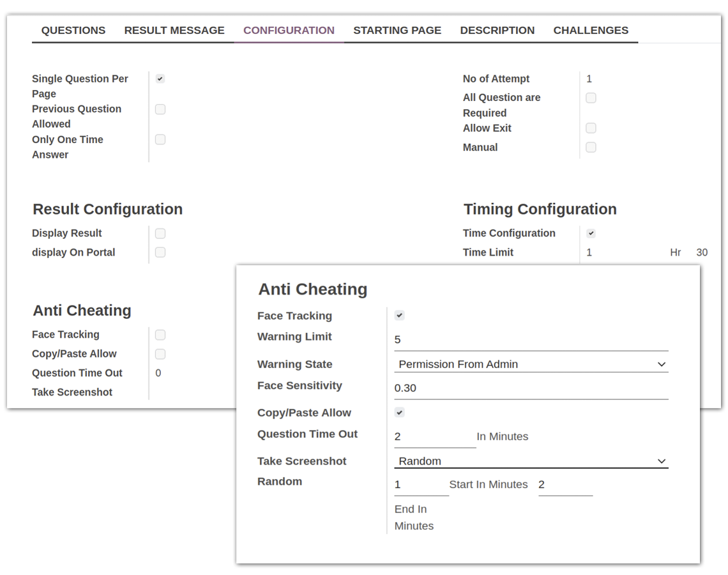Open the CONFIGURATION tab
Screen dimensions: 728x575
point(289,30)
